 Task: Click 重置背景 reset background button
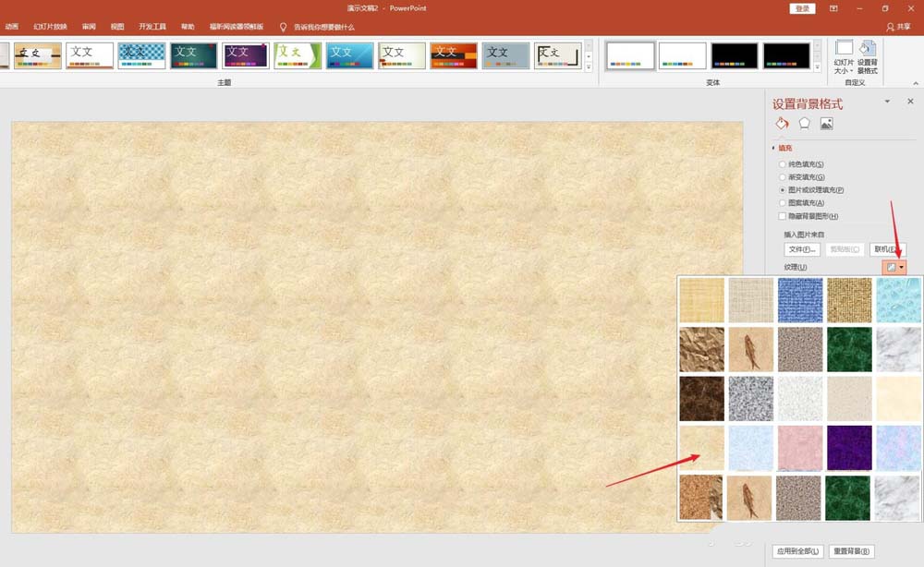click(852, 551)
